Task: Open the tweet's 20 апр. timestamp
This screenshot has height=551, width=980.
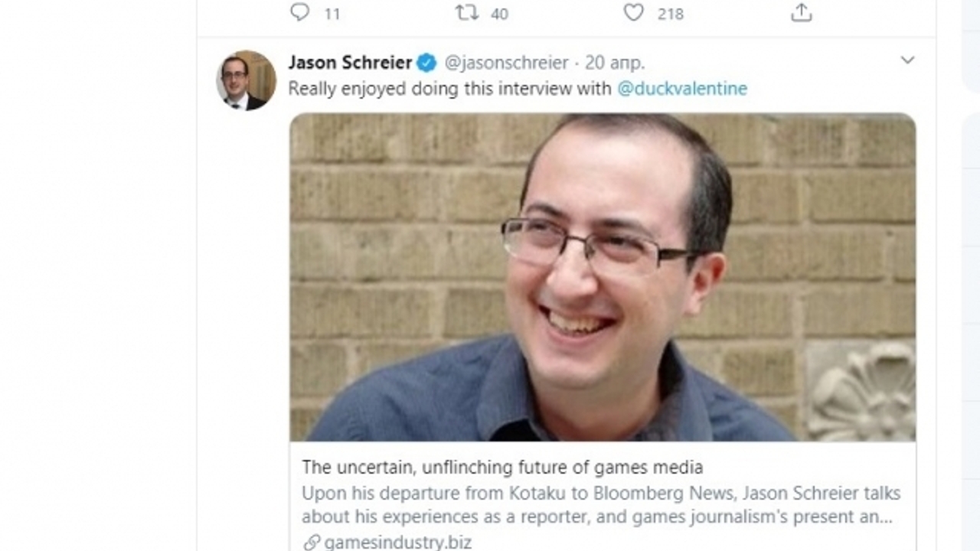Action: pos(615,63)
